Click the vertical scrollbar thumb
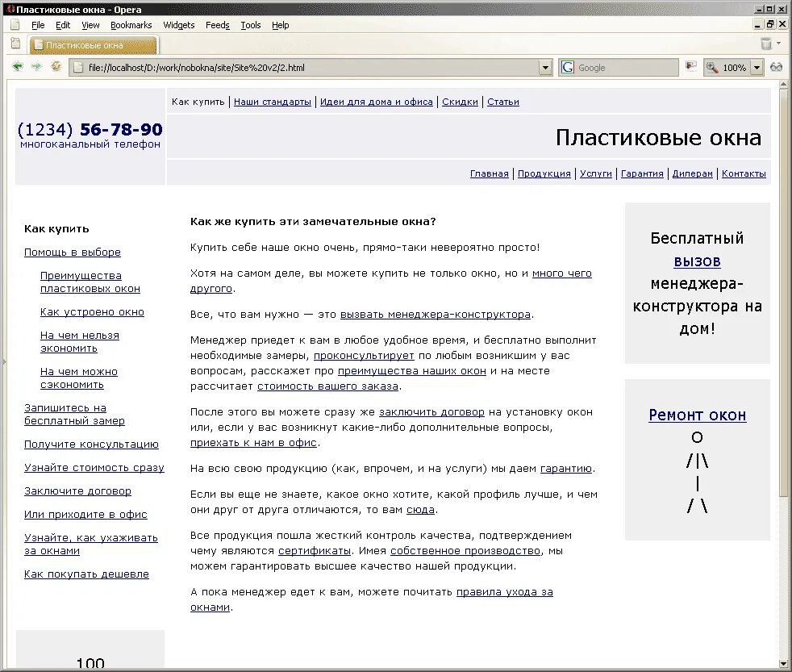The image size is (792, 672). 784,293
